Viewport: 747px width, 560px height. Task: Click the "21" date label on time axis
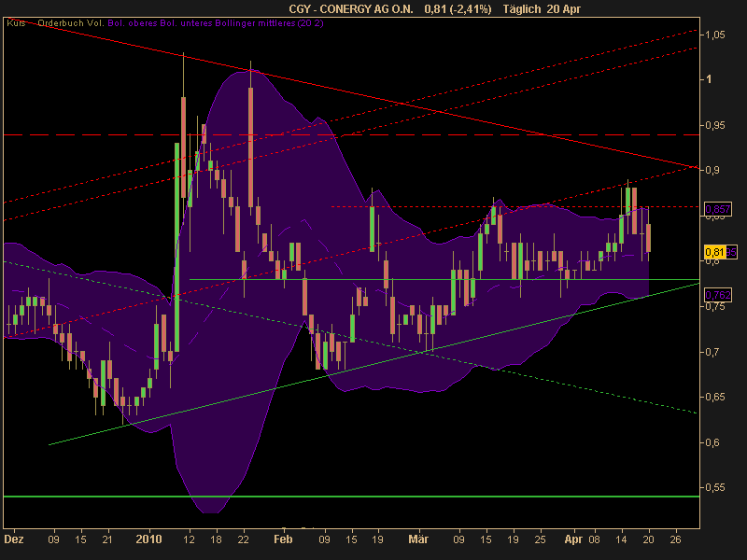pyautogui.click(x=107, y=539)
